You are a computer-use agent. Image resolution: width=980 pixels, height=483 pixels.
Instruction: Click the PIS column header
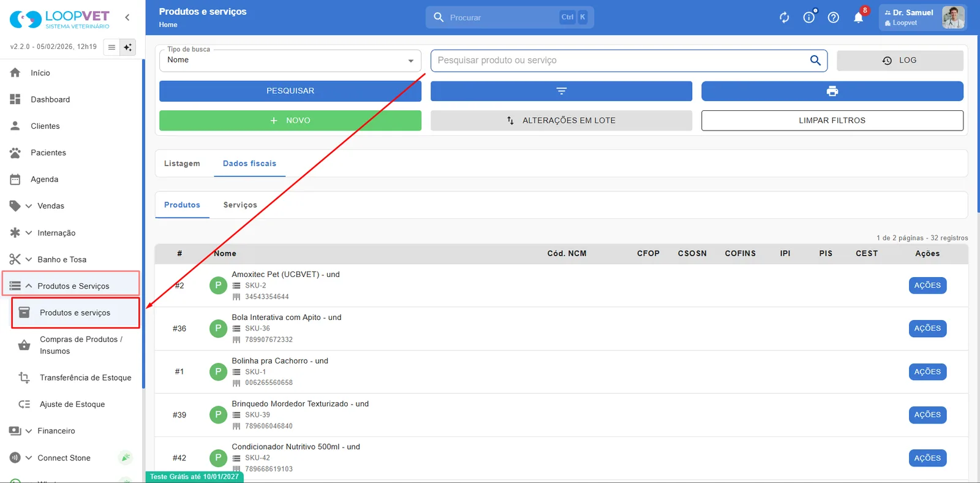pos(826,253)
